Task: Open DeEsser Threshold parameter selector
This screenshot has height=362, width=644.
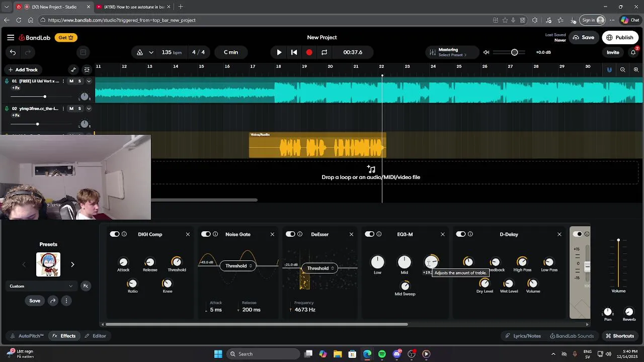Action: coord(320,268)
